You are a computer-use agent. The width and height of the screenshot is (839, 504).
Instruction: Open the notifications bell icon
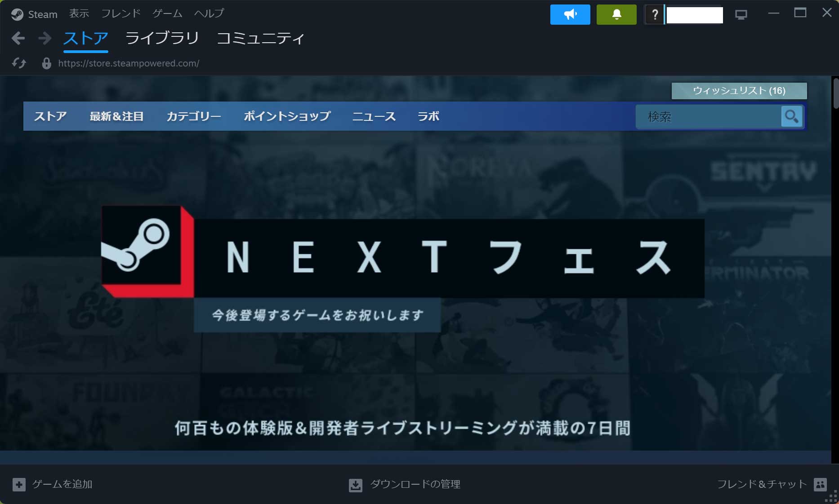pyautogui.click(x=616, y=14)
